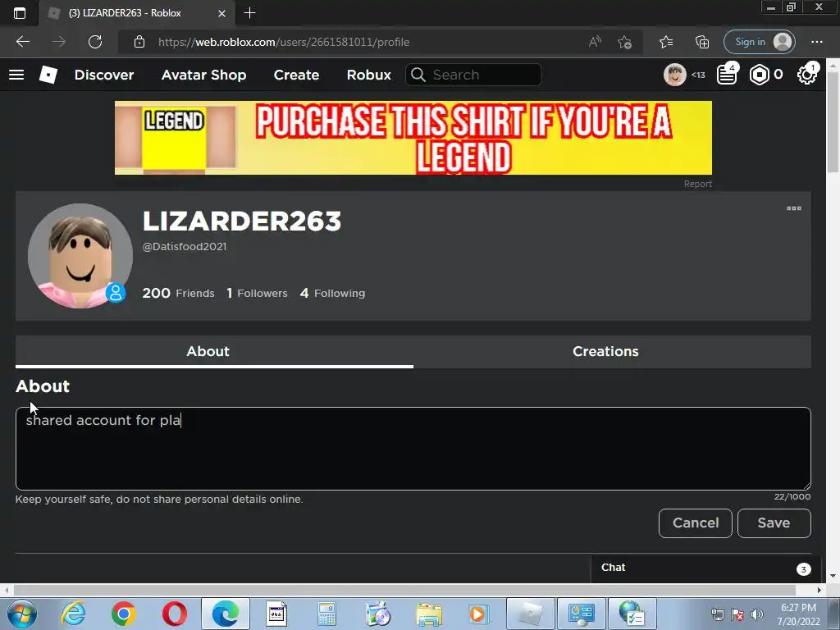Save the About description
Screen dimensions: 840x630
click(x=774, y=523)
